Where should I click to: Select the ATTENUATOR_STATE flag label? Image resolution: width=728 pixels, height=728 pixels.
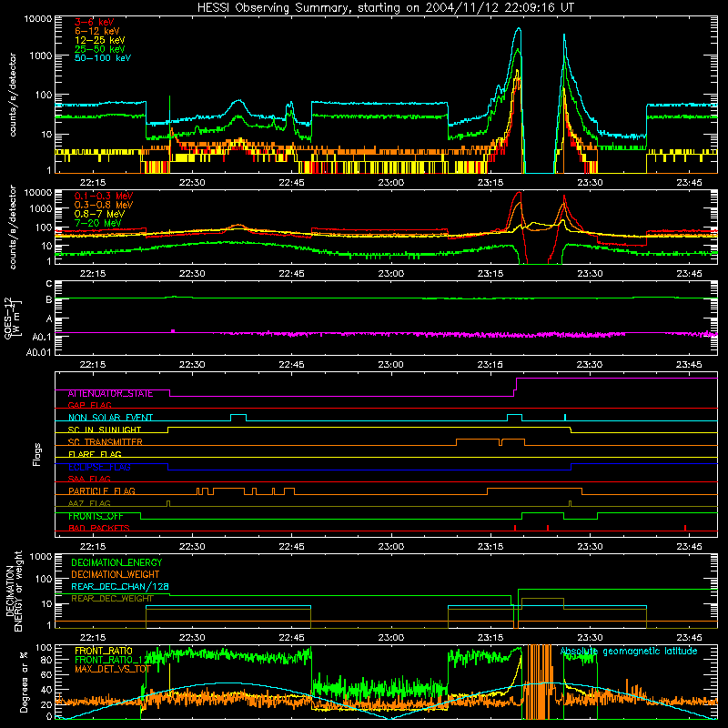110,394
